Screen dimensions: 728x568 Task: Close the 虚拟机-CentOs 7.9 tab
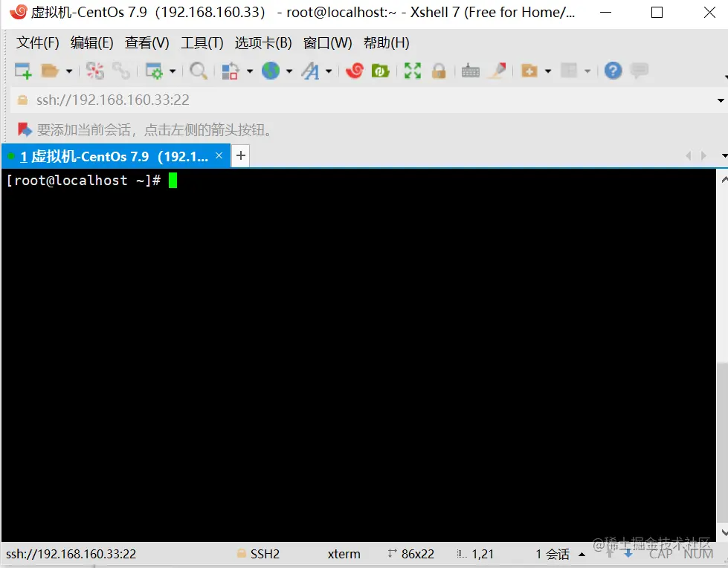point(219,155)
